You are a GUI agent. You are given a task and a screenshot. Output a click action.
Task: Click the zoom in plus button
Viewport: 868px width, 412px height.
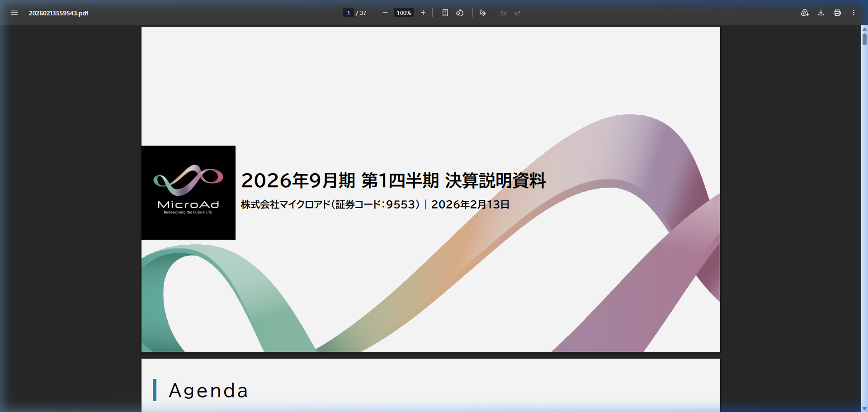coord(423,13)
